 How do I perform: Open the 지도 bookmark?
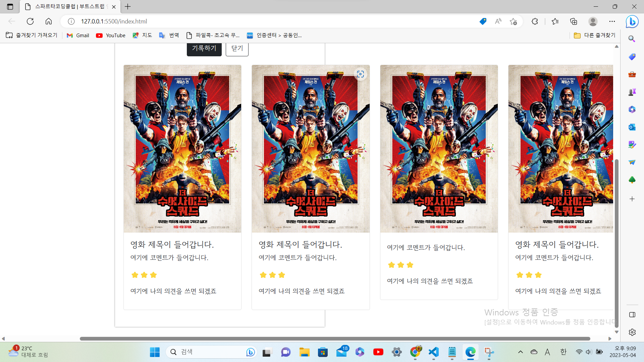click(142, 35)
